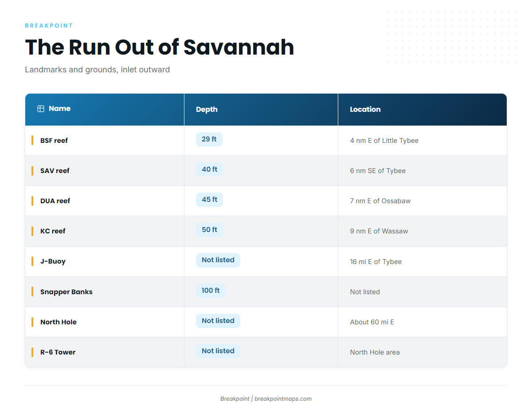Click North Hole's Not listed depth badge
This screenshot has height=414, width=532.
click(218, 321)
